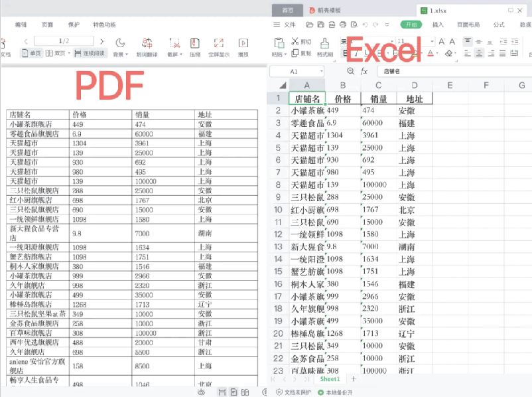Open Print Preview icon in Excel toolbar

tap(354, 25)
